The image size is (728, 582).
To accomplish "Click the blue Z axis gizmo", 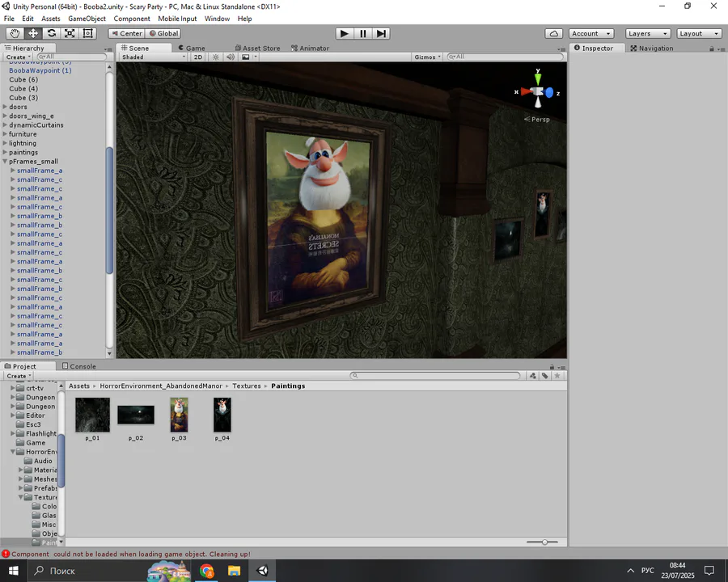I will [550, 93].
